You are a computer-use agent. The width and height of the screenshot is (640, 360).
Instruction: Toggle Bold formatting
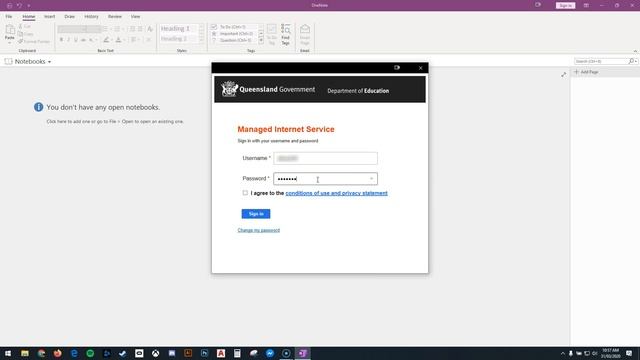(x=61, y=40)
